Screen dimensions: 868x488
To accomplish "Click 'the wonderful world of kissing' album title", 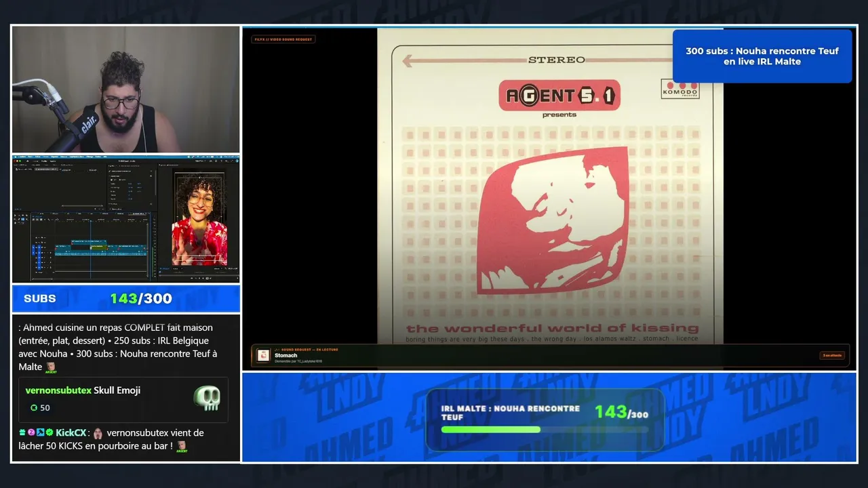I will [552, 328].
